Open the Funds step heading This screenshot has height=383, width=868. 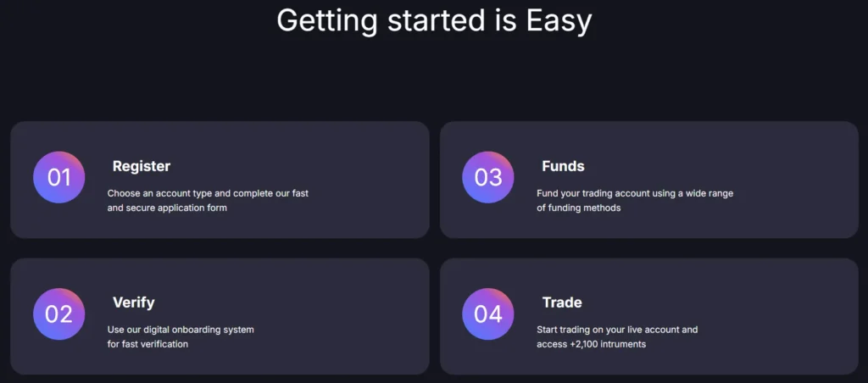tap(563, 166)
